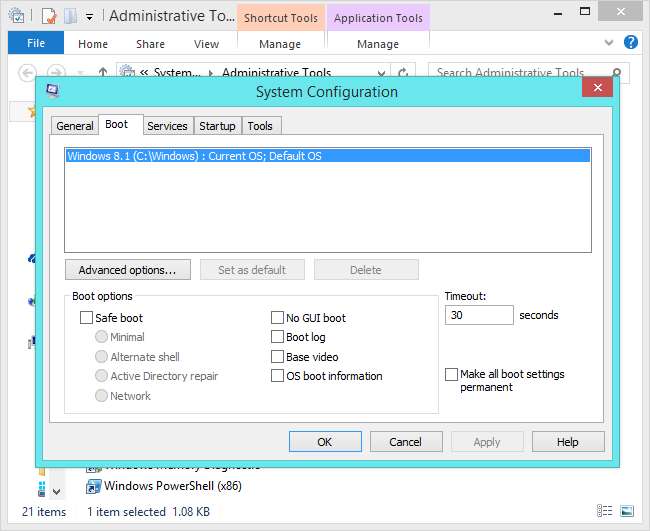
Task: Switch to the Tools tab
Action: tap(260, 126)
